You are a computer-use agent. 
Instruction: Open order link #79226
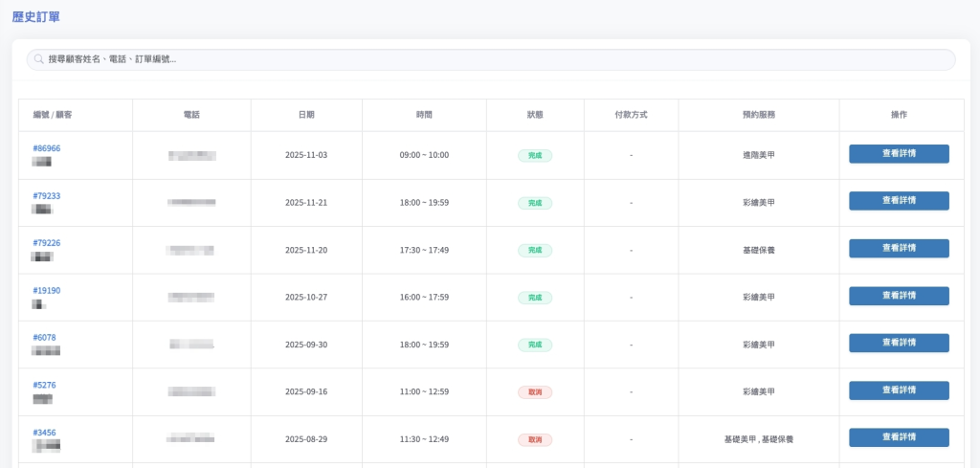pyautogui.click(x=46, y=243)
